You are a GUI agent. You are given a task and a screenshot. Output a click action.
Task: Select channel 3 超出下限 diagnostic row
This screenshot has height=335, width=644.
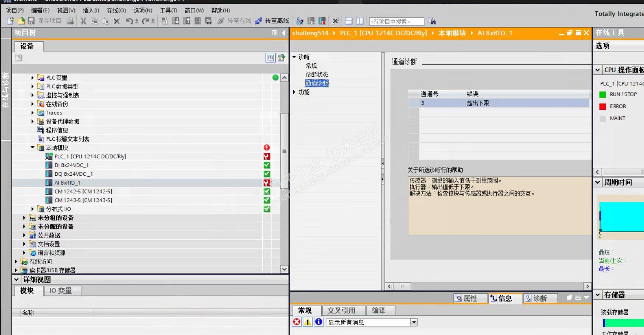[x=498, y=103]
